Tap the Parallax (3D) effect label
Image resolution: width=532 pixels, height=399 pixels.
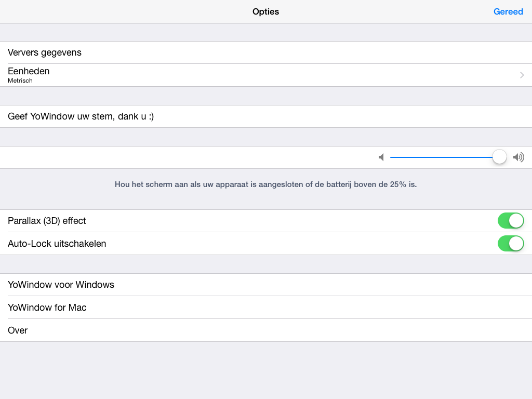[47, 221]
